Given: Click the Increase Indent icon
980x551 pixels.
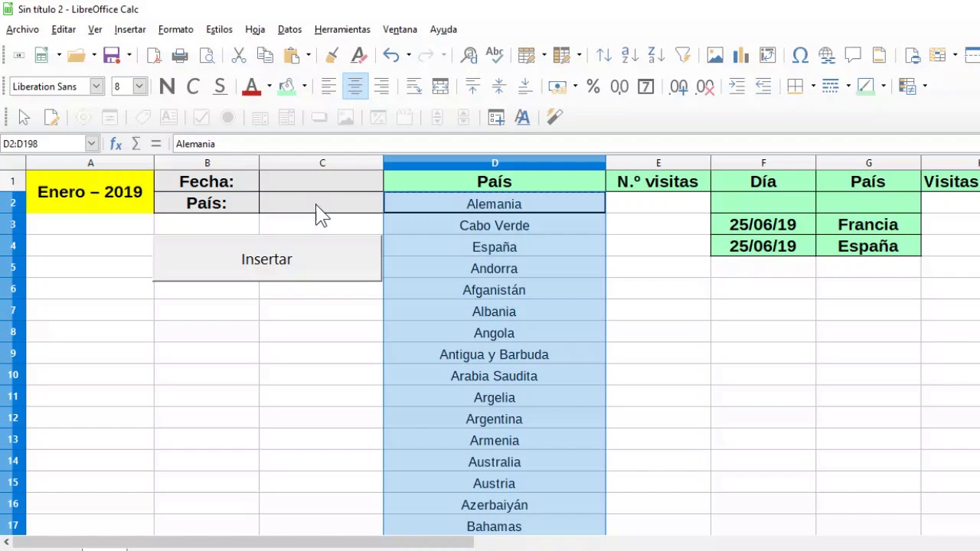Looking at the screenshot, I should point(737,86).
